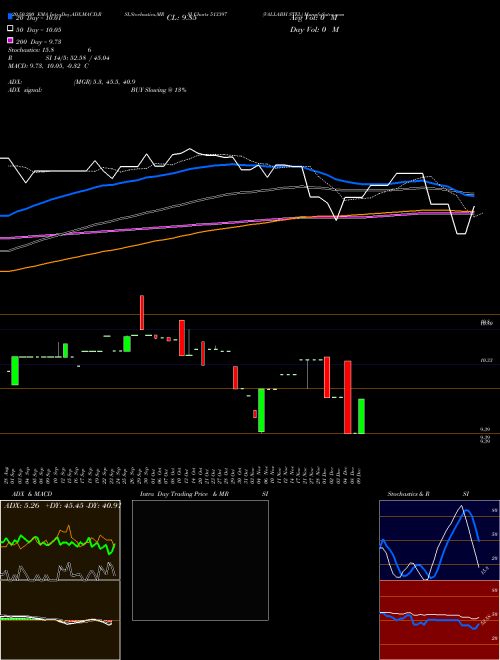Viewport: 500px width, 660px height.
Task: Click the blue 20 Day EMA legend swatch
Action: click(10, 16)
